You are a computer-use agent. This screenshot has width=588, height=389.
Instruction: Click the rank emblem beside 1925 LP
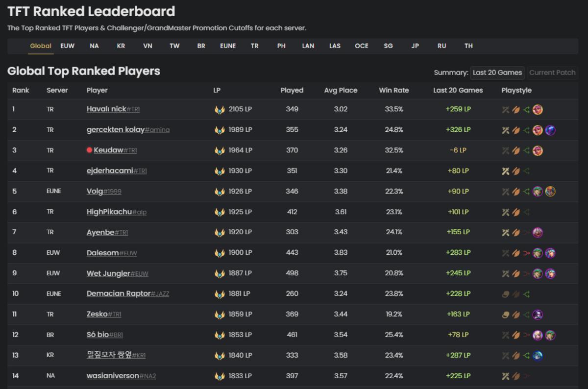click(x=220, y=212)
